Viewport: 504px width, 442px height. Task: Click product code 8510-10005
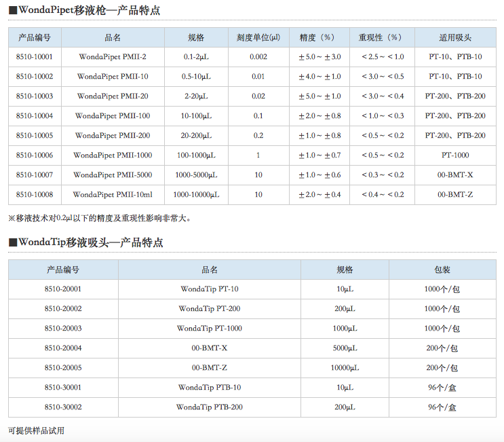pos(35,135)
